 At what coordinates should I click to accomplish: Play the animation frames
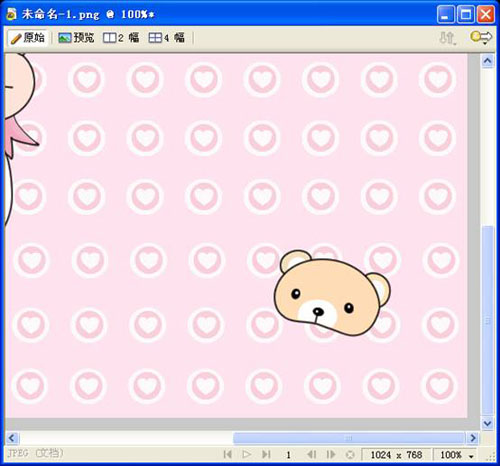(x=247, y=454)
